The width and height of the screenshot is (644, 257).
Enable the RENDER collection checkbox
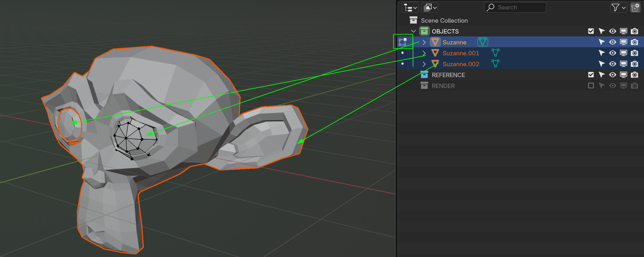click(591, 86)
